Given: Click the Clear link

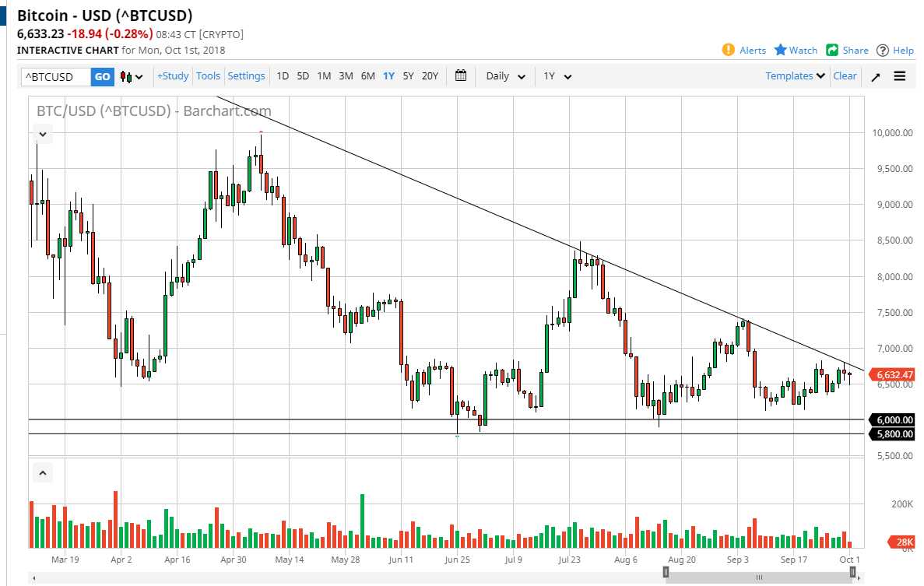Looking at the screenshot, I should point(845,75).
